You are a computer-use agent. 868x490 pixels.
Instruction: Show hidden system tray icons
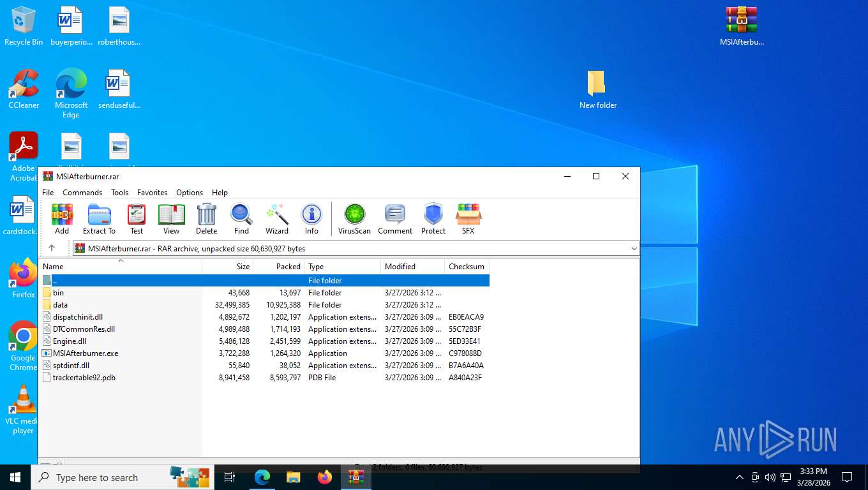pos(739,477)
